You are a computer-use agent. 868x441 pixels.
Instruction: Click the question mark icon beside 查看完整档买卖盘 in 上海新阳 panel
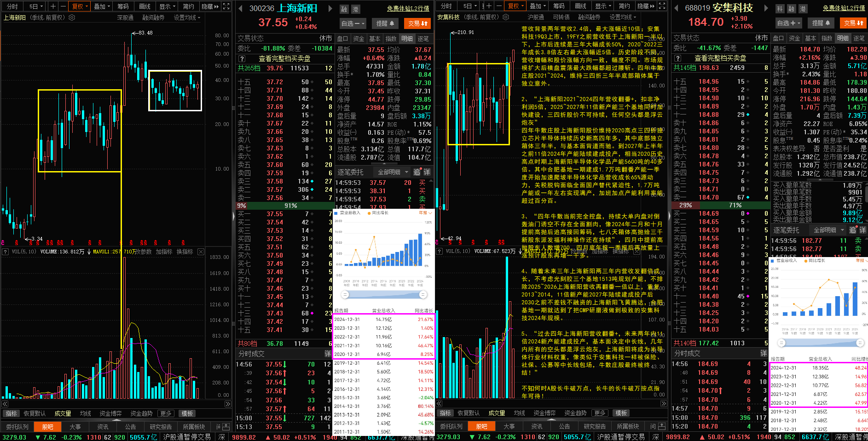pos(242,59)
